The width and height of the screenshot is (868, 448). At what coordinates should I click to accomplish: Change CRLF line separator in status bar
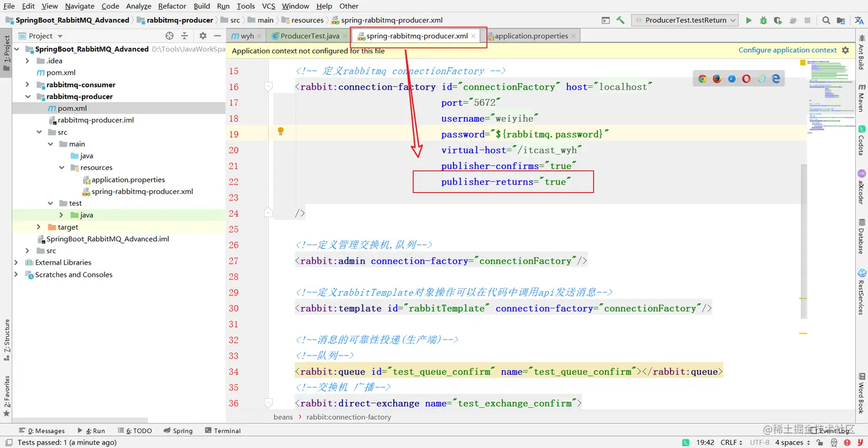coord(732,442)
